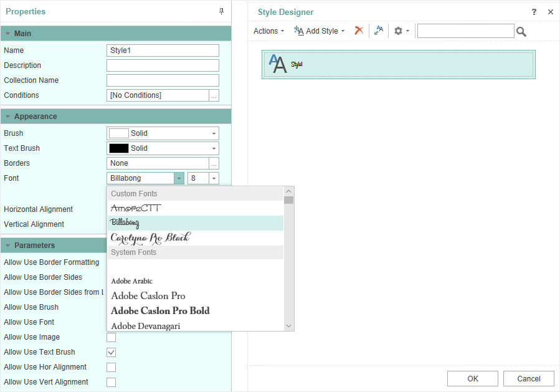Viewport: 560px width, 392px height.
Task: Enable the Allow Use Image checkbox
Action: (x=112, y=337)
